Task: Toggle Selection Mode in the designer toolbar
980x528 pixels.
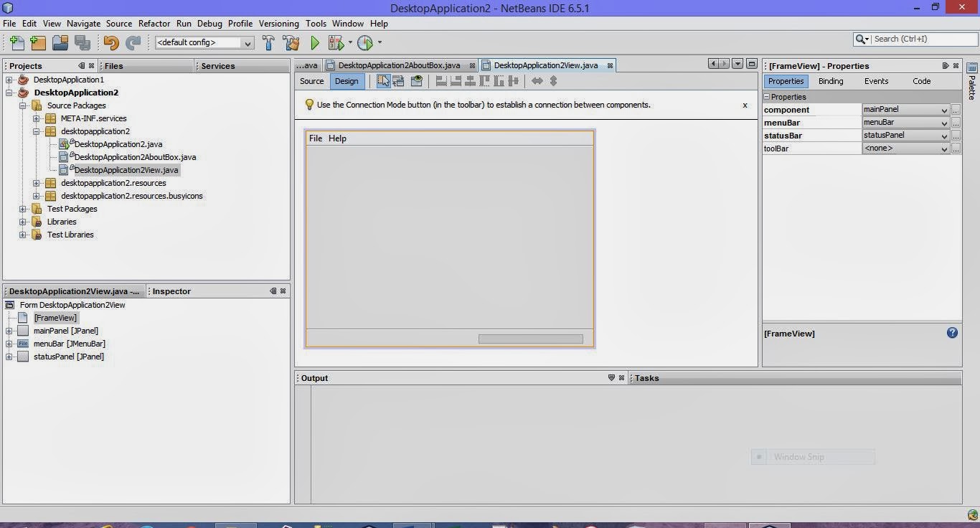Action: (383, 81)
